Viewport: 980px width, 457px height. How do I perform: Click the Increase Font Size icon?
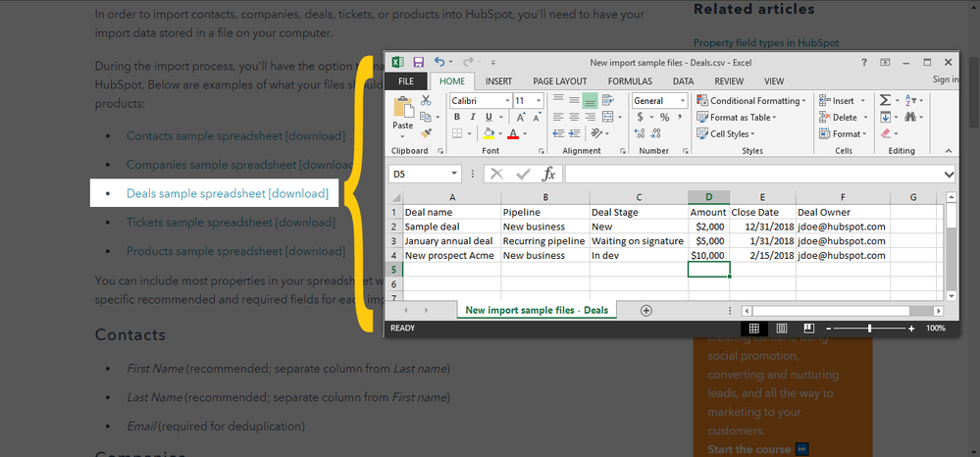(x=521, y=117)
